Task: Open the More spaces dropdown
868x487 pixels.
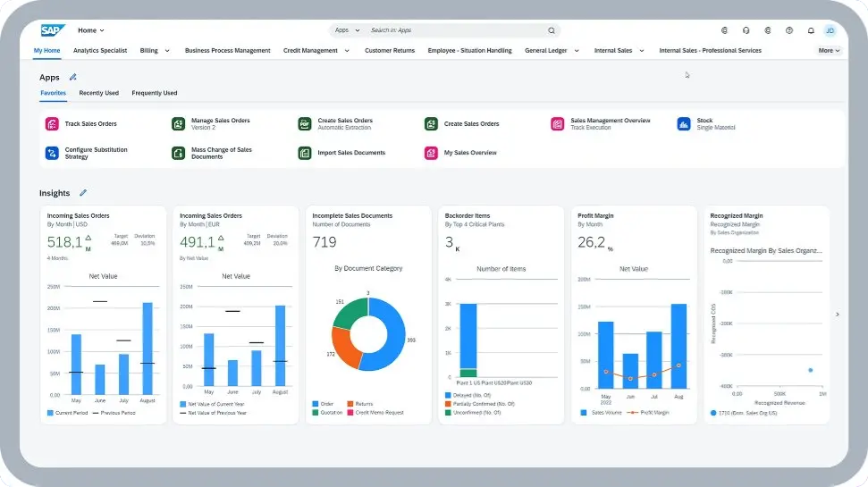Action: pyautogui.click(x=830, y=50)
